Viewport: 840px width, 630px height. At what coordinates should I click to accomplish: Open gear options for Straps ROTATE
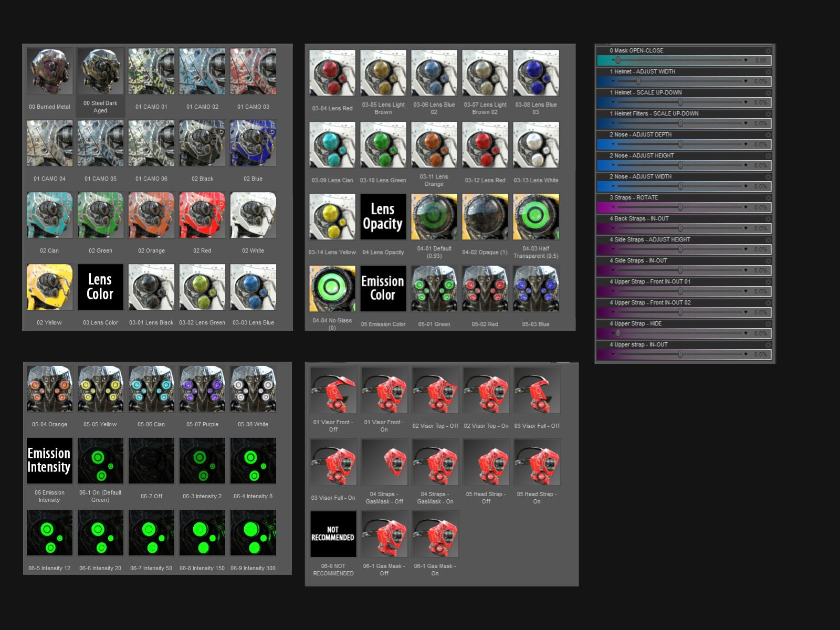point(768,198)
